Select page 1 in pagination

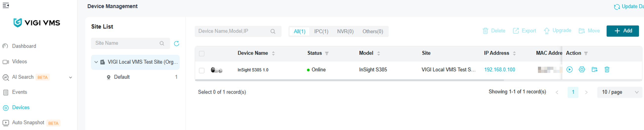(x=573, y=92)
